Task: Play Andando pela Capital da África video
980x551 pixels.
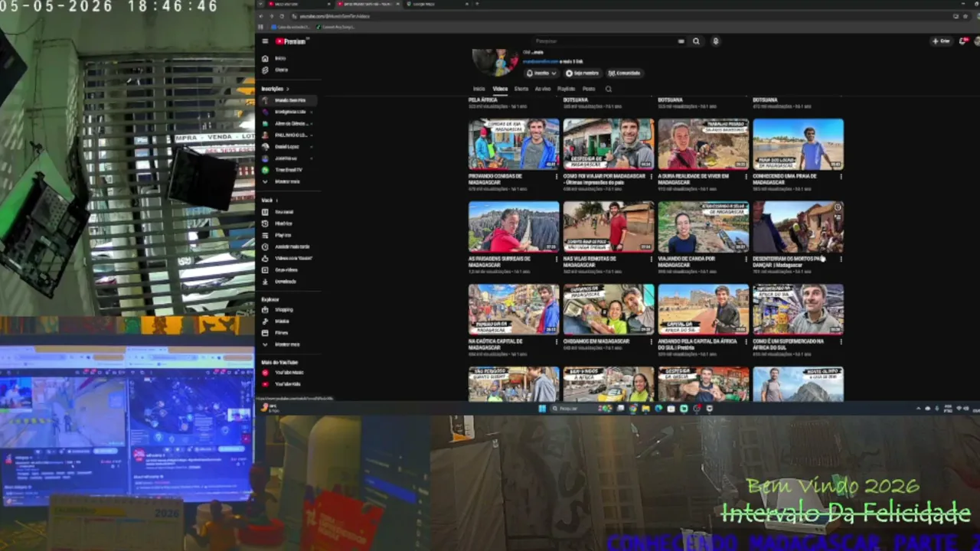Action: [704, 309]
